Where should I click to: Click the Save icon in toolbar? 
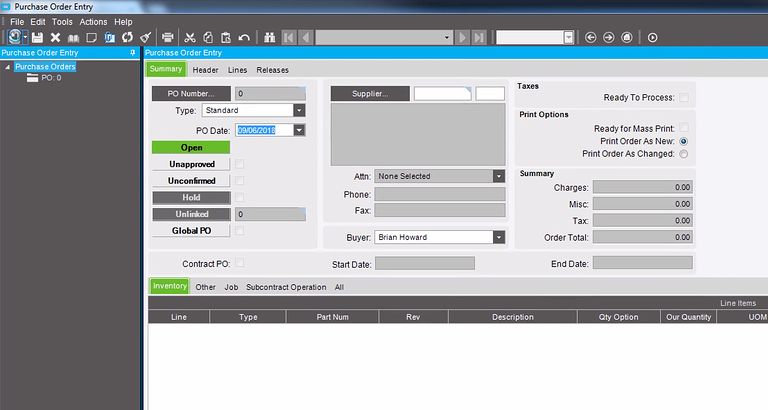point(37,37)
